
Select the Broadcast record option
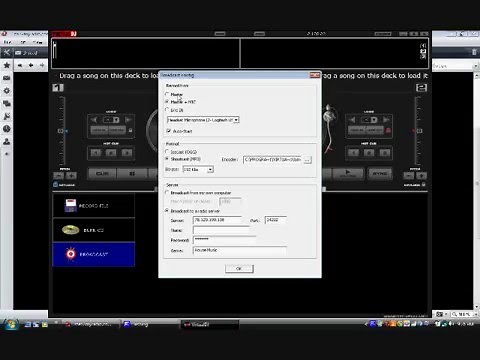point(94,254)
